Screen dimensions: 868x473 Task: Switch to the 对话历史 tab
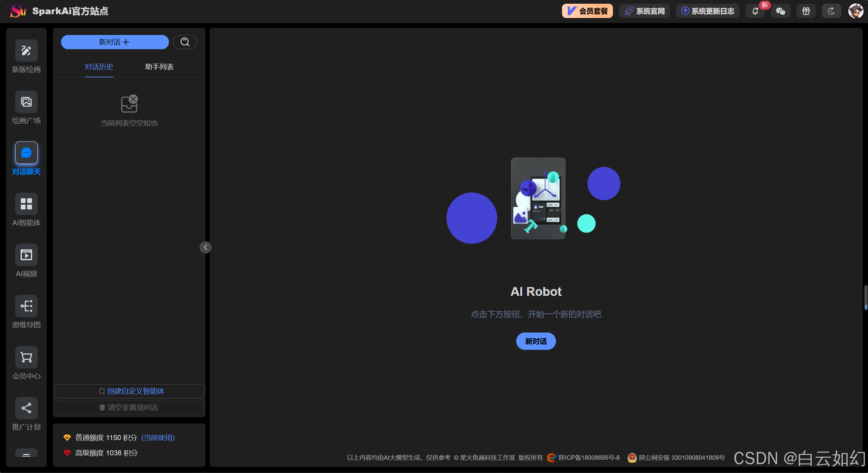[99, 67]
